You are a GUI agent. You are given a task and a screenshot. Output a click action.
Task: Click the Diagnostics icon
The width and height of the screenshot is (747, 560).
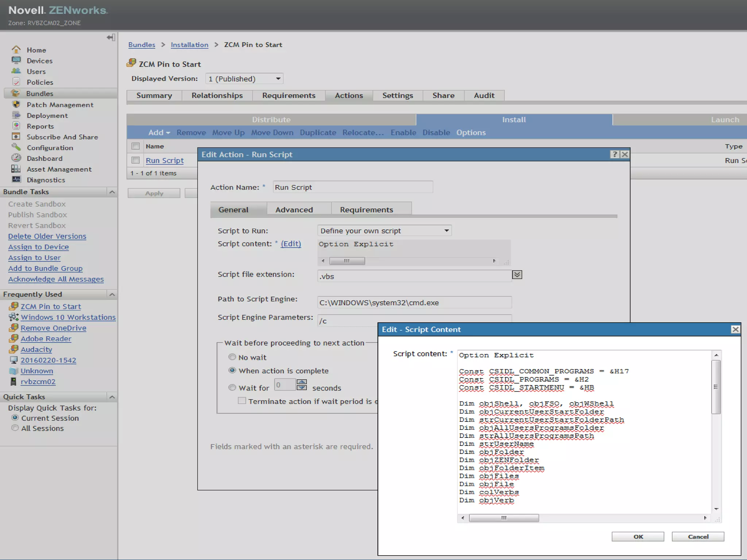pos(16,179)
